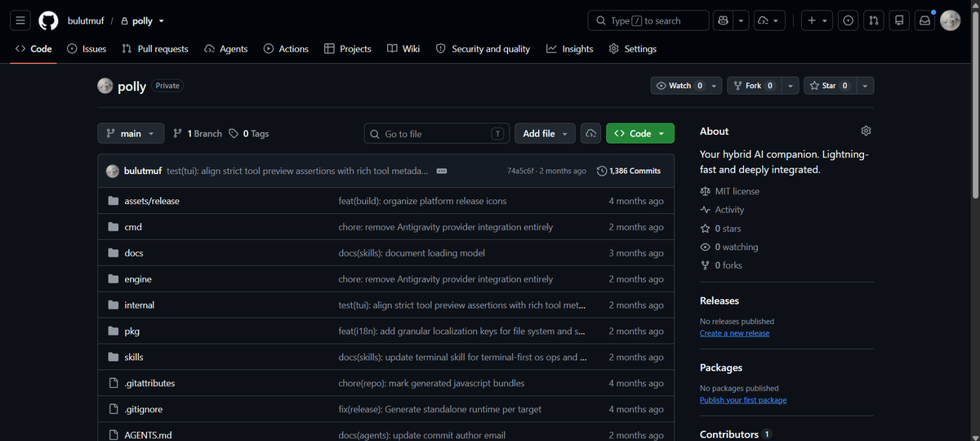The width and height of the screenshot is (980, 441).
Task: Open user avatar profile menu
Action: 950,20
